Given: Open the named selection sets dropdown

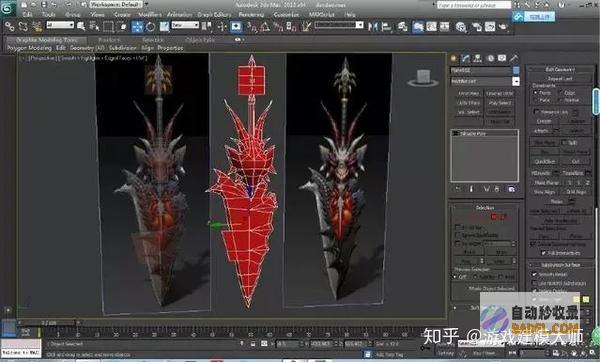Looking at the screenshot, I should 339,25.
